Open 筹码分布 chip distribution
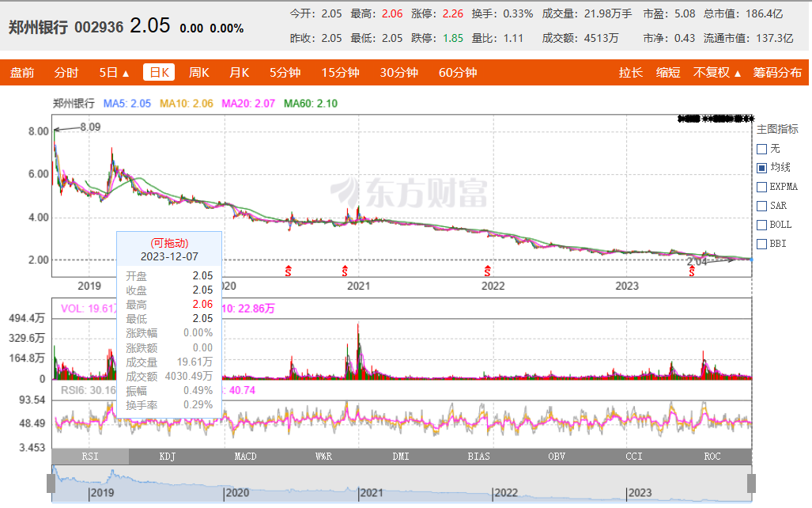 tap(777, 73)
